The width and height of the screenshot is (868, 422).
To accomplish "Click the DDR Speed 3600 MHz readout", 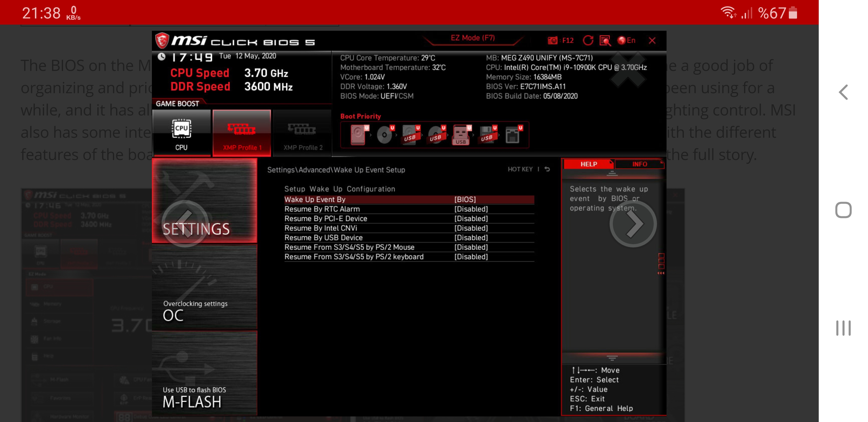I will pos(231,86).
